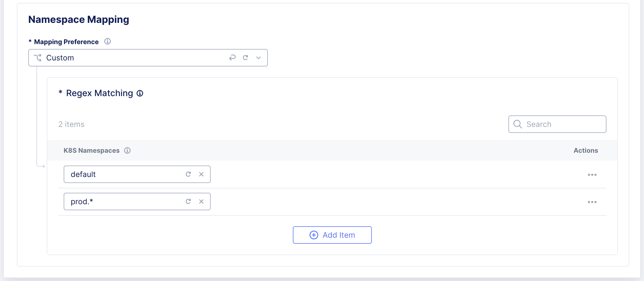Open actions menu for the "default" row
This screenshot has height=281, width=644.
click(x=592, y=175)
